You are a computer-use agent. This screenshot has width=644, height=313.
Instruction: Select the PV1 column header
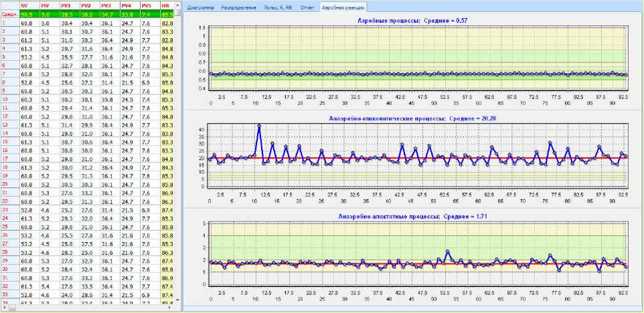(x=66, y=5)
